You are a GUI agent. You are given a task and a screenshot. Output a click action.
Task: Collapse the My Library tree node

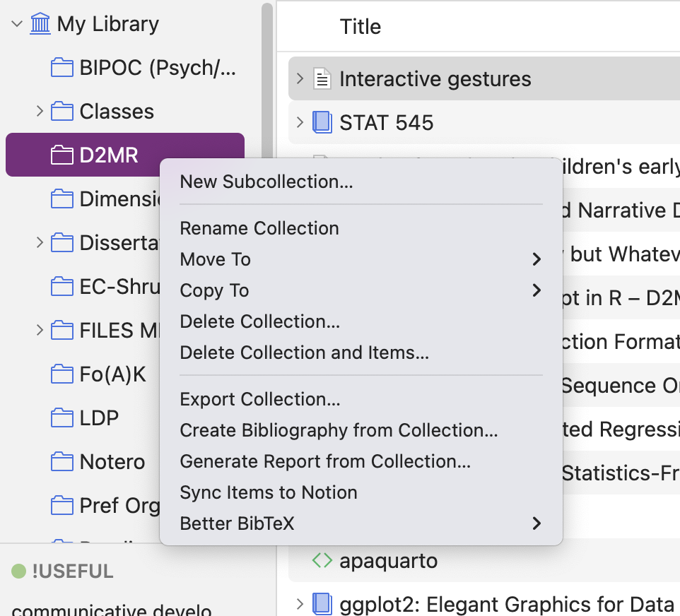pos(16,23)
